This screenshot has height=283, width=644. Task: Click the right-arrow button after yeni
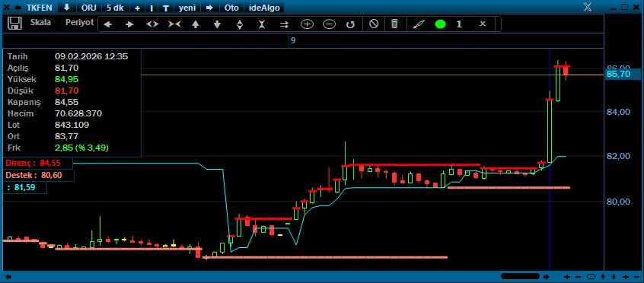pyautogui.click(x=209, y=8)
